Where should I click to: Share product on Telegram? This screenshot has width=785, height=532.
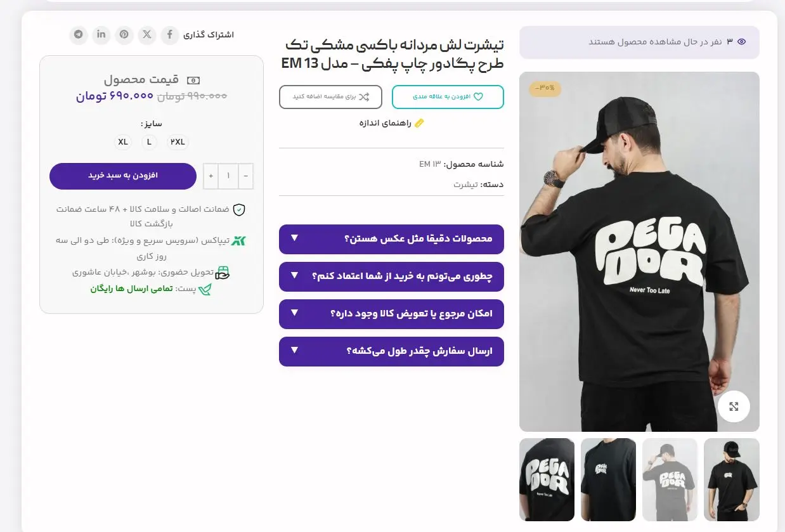tap(79, 34)
